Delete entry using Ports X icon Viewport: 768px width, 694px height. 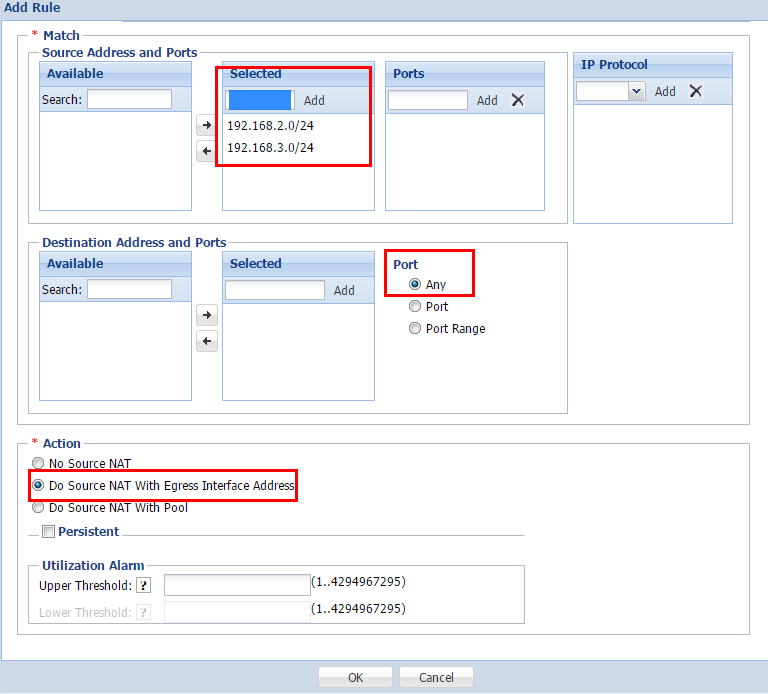[x=518, y=100]
